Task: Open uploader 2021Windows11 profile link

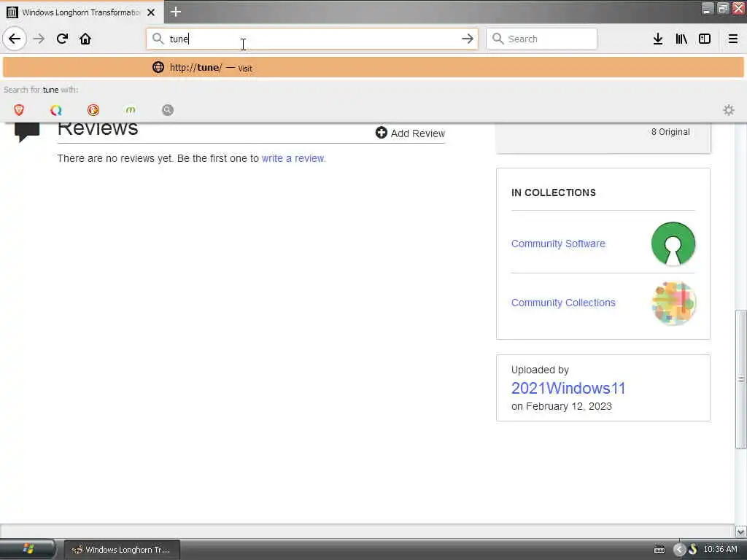Action: click(568, 388)
